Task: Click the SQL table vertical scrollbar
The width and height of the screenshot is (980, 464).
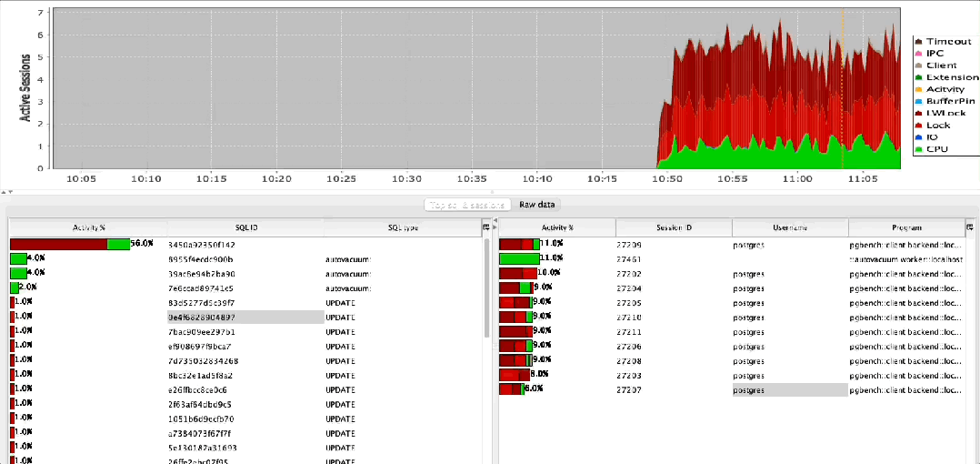Action: point(487,288)
